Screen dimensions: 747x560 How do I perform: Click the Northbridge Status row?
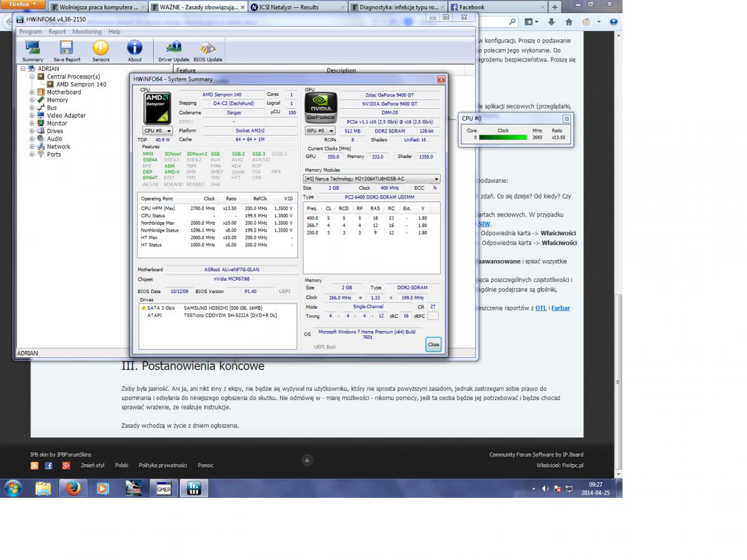217,230
